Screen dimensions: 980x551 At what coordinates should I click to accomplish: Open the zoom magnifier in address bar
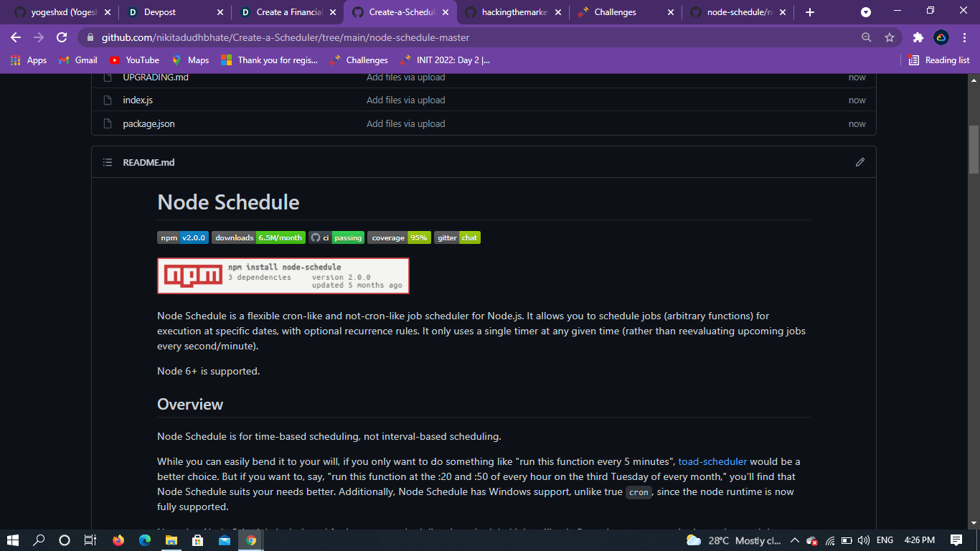coord(867,37)
